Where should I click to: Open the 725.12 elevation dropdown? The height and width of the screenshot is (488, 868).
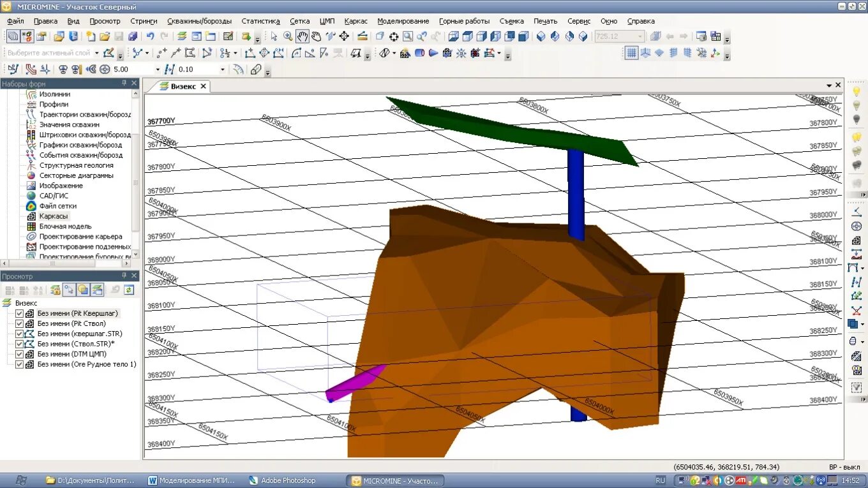[x=640, y=36]
